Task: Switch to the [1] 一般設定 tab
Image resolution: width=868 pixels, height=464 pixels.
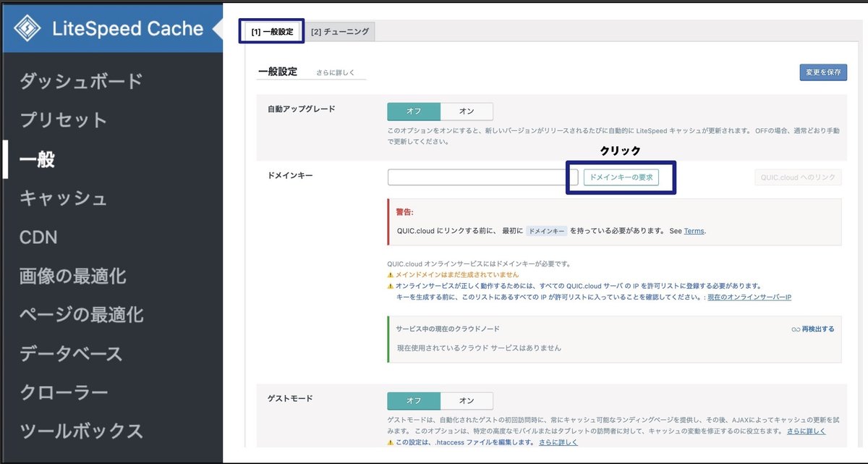Action: [272, 32]
